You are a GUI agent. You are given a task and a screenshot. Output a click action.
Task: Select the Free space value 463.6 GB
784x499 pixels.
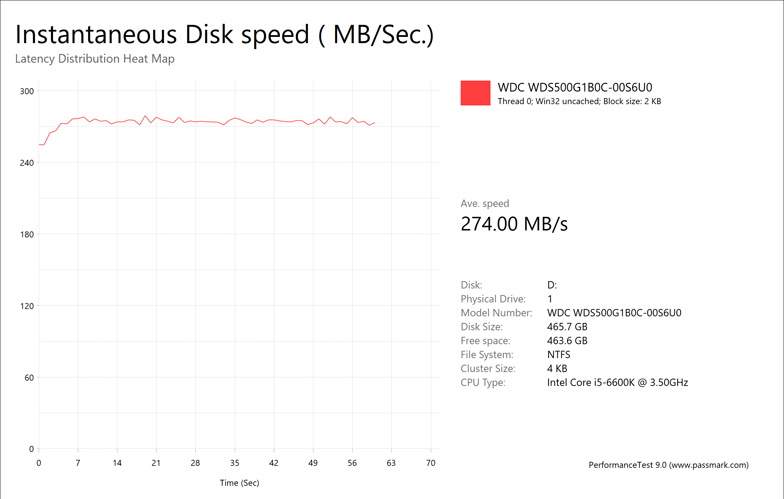567,341
